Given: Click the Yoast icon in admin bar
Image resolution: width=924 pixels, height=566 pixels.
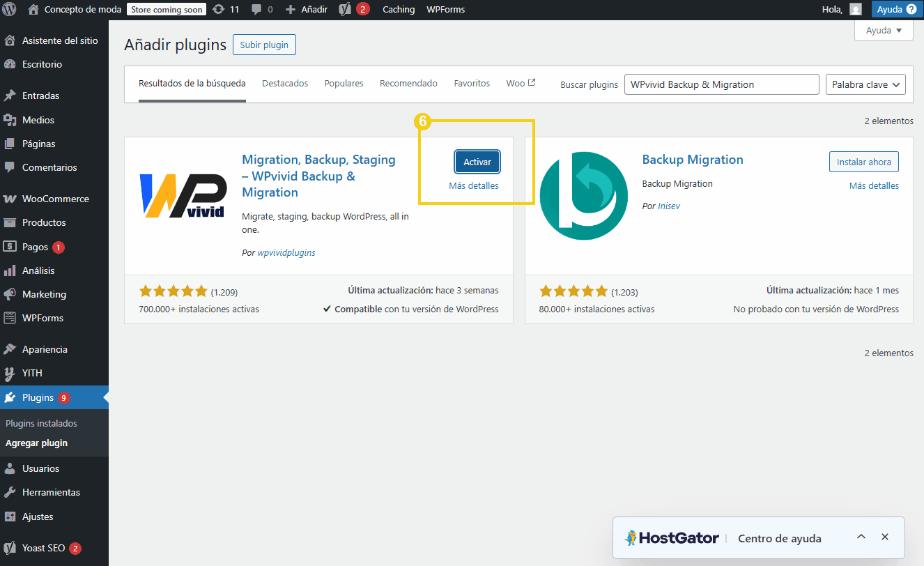Looking at the screenshot, I should point(345,10).
